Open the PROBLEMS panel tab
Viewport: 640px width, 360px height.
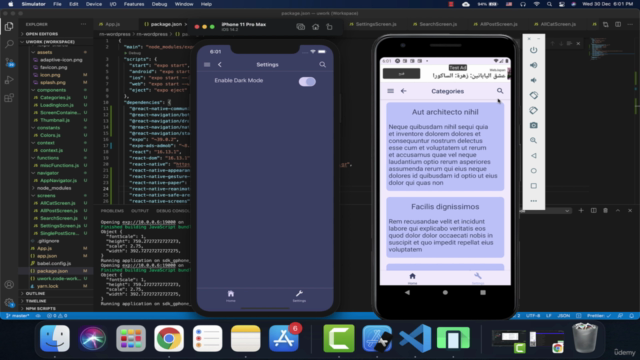(112, 211)
